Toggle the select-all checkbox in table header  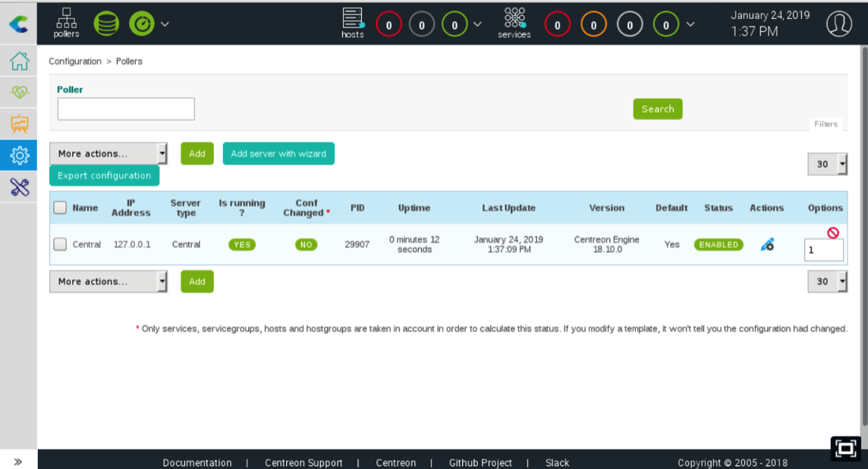(60, 207)
